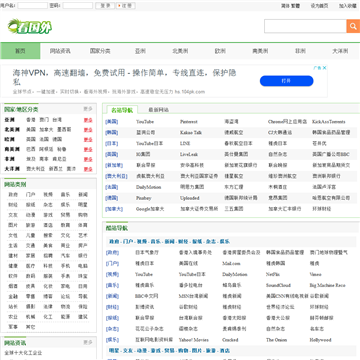Open the NetFlix link
This screenshot has height=360, width=360.
tap(273, 274)
